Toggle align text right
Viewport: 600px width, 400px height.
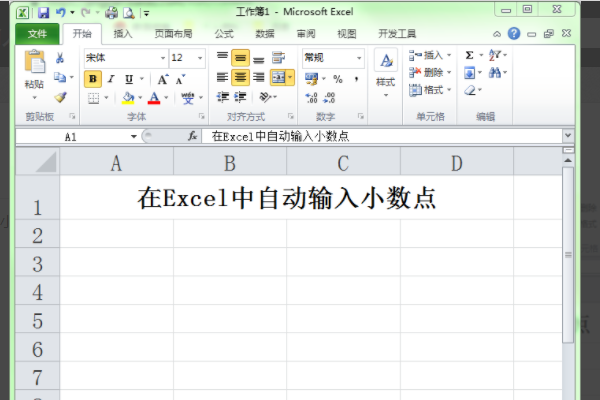pyautogui.click(x=259, y=78)
